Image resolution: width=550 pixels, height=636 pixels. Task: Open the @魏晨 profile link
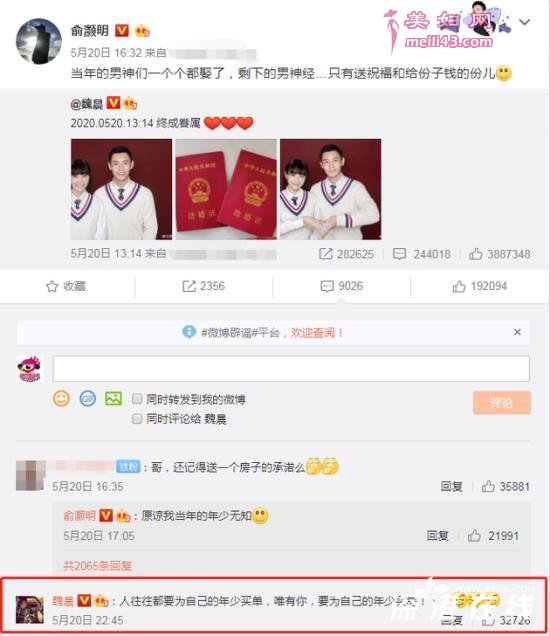(86, 104)
